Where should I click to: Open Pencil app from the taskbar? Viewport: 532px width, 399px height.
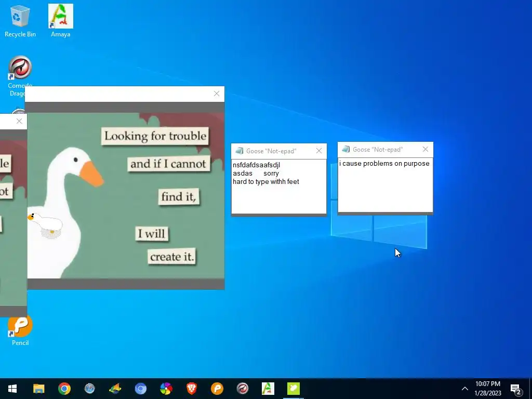point(217,389)
